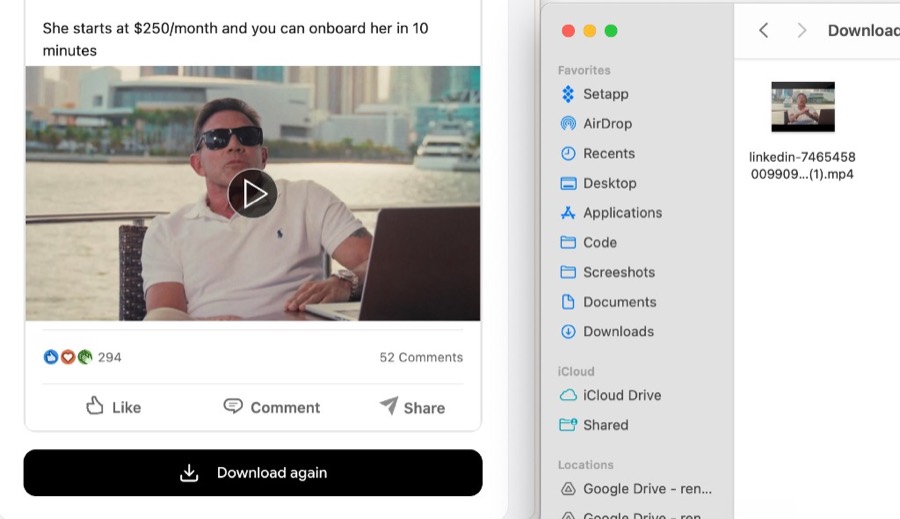Click the red heart reaction icon
900x519 pixels.
pyautogui.click(x=68, y=357)
